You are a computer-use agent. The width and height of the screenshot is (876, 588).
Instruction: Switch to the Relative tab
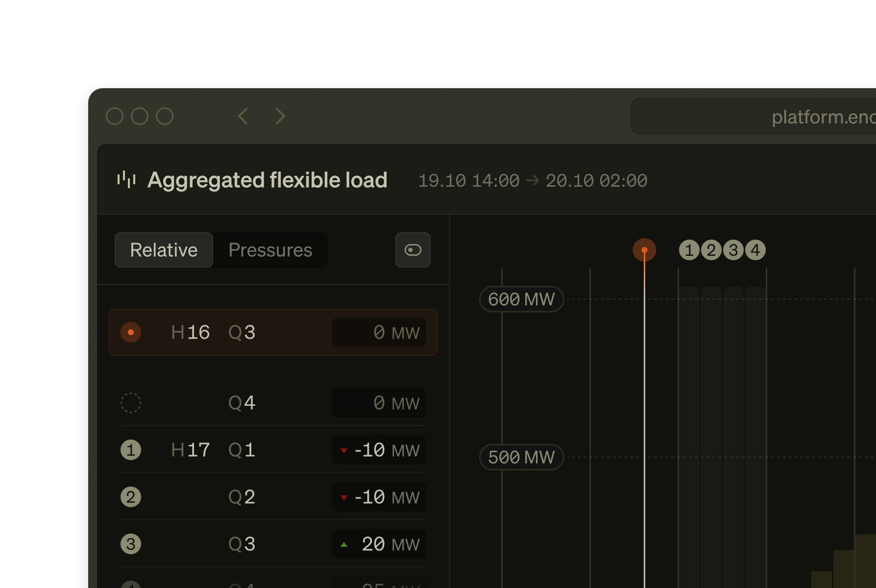point(163,250)
